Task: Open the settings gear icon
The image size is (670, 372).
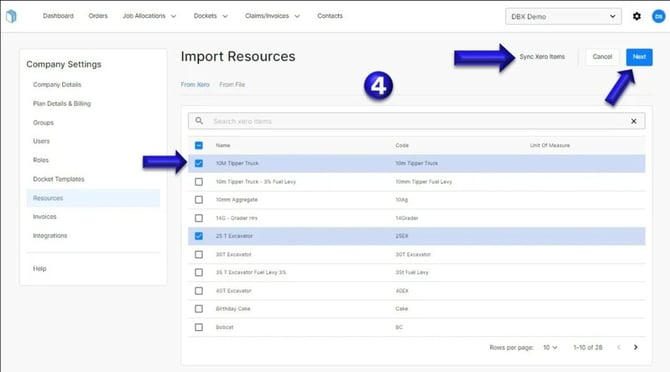Action: pos(637,16)
